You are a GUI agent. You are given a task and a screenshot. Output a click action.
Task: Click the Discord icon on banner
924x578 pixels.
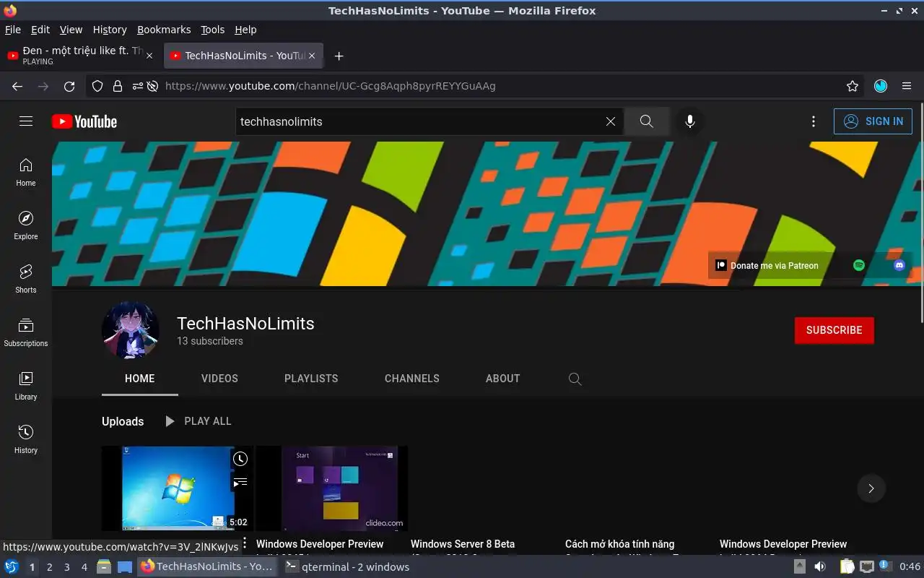[x=899, y=265]
